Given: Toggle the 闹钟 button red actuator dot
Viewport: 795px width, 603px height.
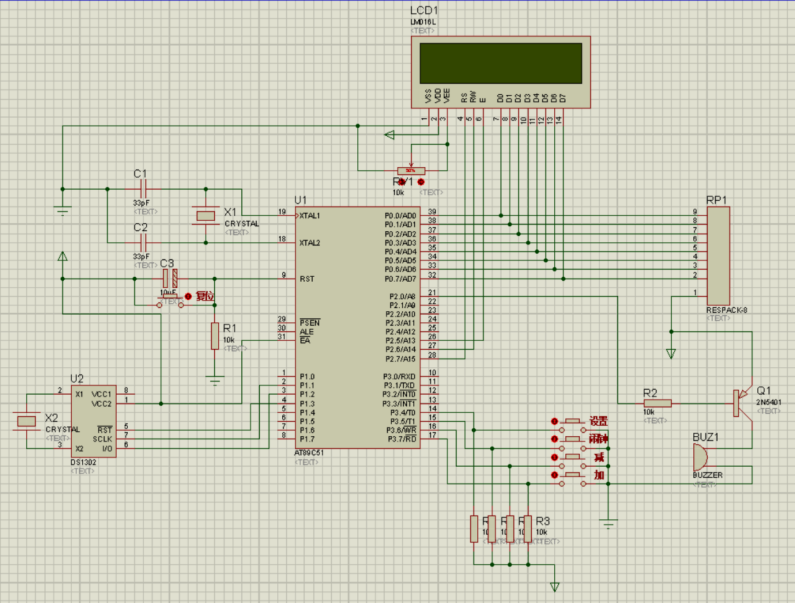Looking at the screenshot, I should [555, 439].
